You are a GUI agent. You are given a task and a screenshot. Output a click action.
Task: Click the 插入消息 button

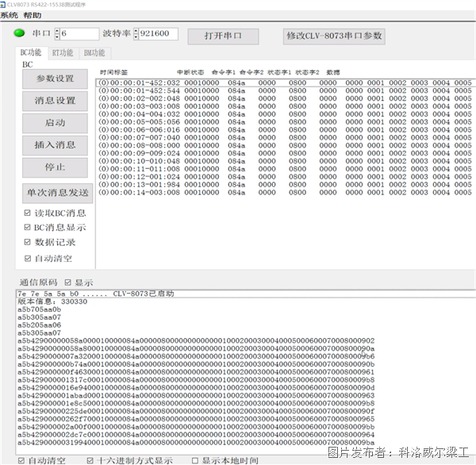click(55, 145)
